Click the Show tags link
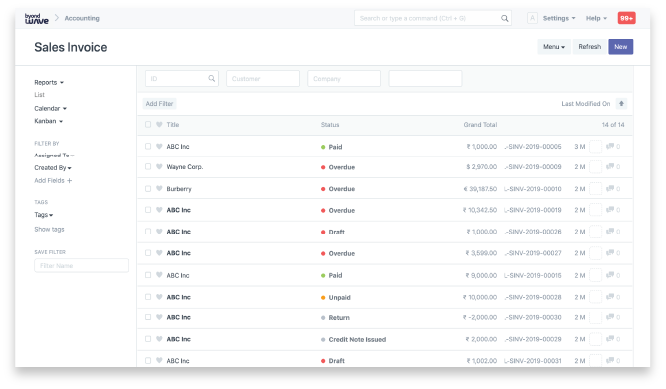The width and height of the screenshot is (666, 389). point(49,229)
